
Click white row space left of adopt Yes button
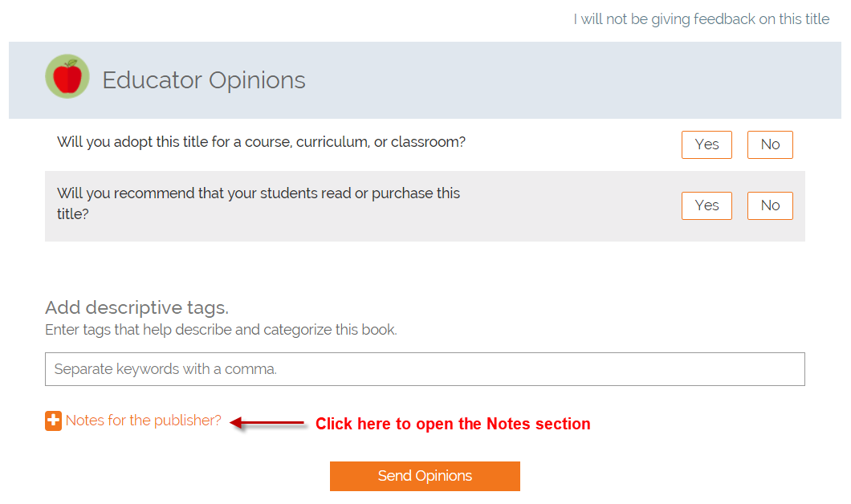(x=570, y=144)
